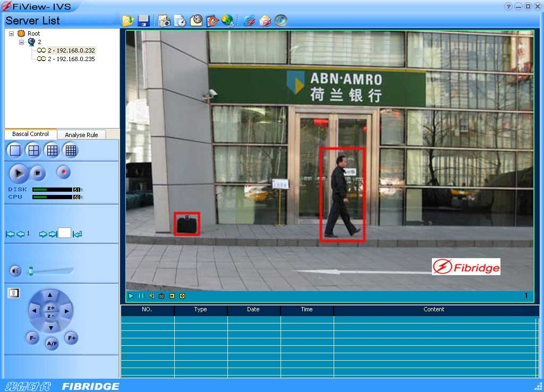
Task: Click the Root tree item label
Action: [x=33, y=33]
